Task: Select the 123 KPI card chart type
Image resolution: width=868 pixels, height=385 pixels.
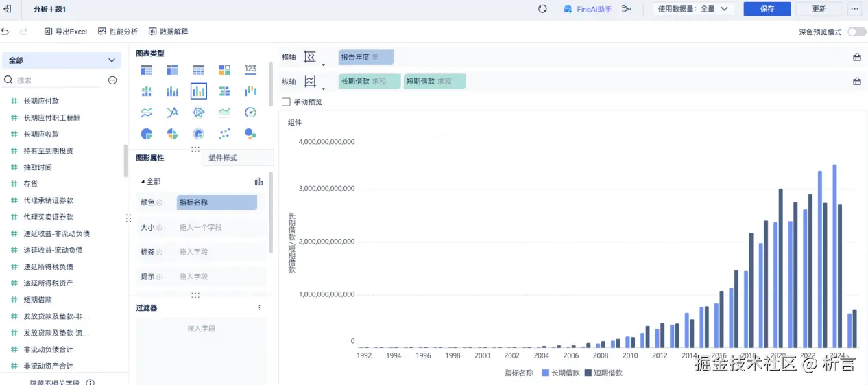Action: pyautogui.click(x=250, y=69)
